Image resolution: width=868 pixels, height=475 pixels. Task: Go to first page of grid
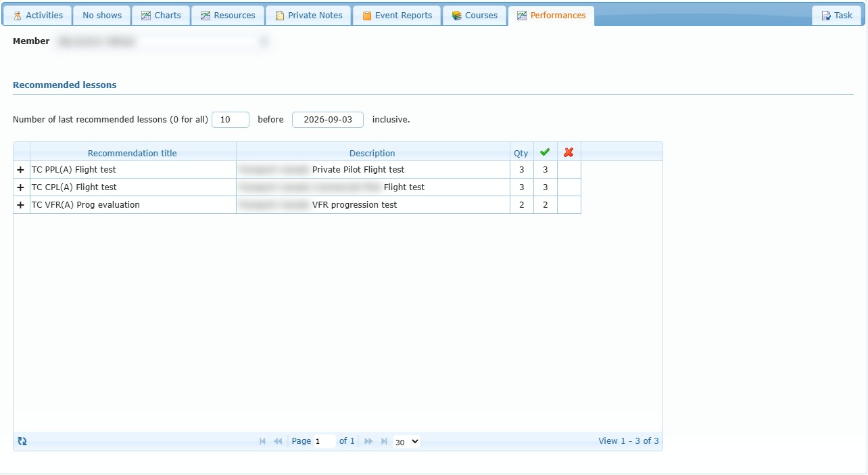coord(263,441)
